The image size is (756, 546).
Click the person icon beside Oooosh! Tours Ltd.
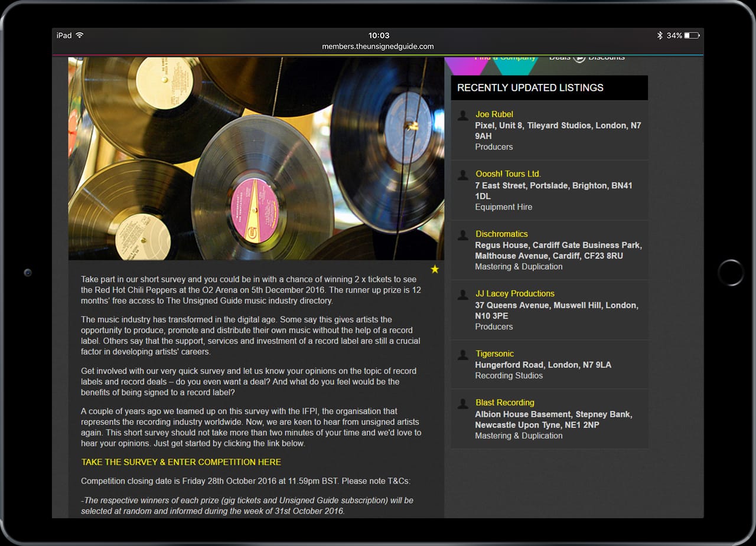click(463, 175)
